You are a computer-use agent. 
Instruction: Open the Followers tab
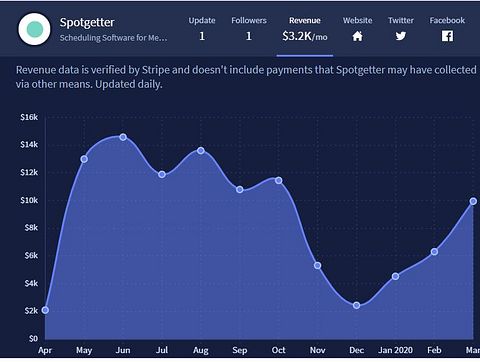point(249,29)
